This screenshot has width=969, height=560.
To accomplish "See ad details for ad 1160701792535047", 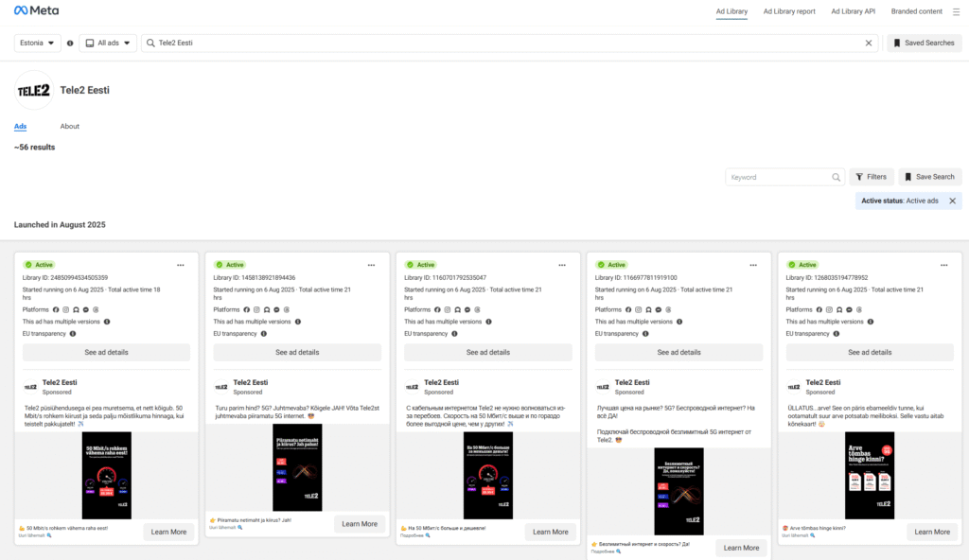I will click(488, 352).
